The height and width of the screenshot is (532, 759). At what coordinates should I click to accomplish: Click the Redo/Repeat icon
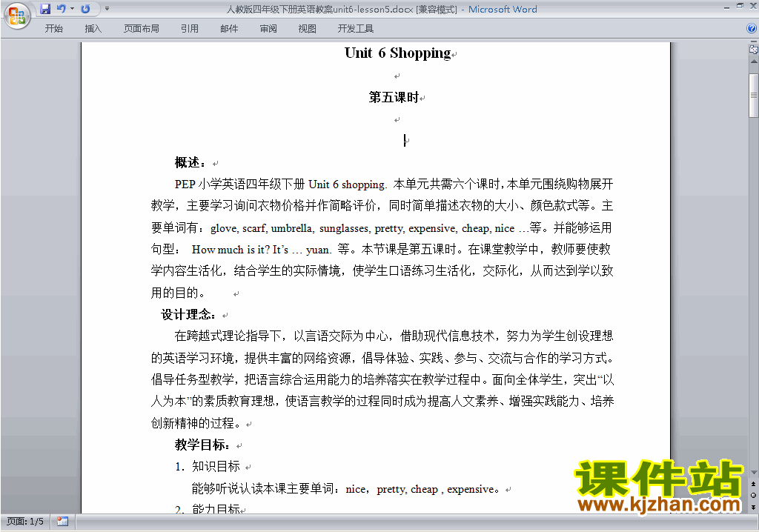coord(85,9)
